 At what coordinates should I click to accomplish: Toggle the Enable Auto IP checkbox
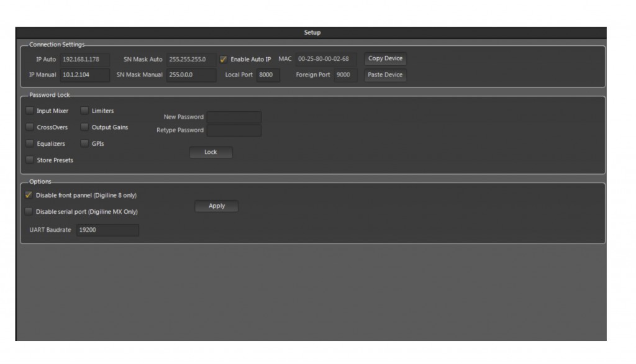(x=224, y=60)
